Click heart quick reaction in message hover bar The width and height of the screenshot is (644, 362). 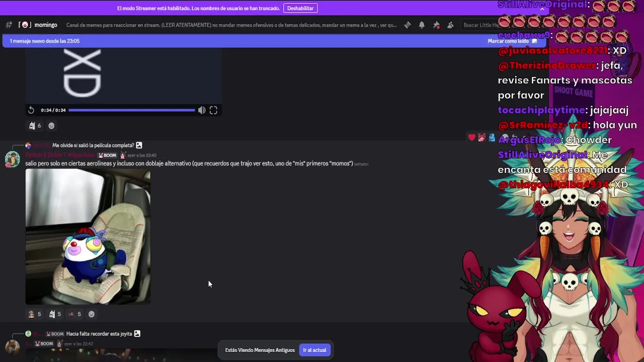click(x=471, y=137)
